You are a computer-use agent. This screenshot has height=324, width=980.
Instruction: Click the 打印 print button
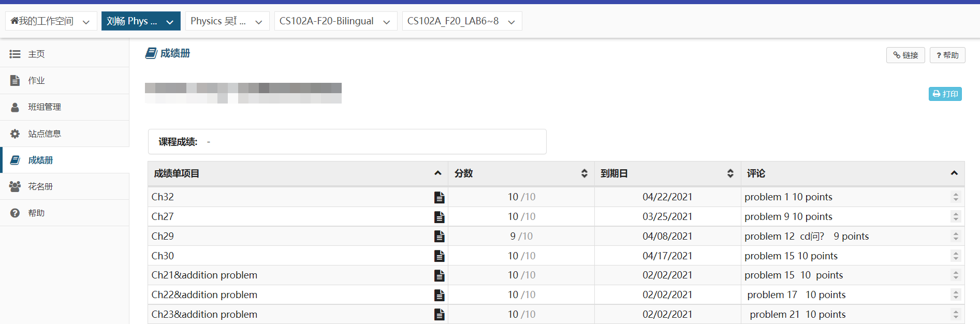(x=945, y=94)
